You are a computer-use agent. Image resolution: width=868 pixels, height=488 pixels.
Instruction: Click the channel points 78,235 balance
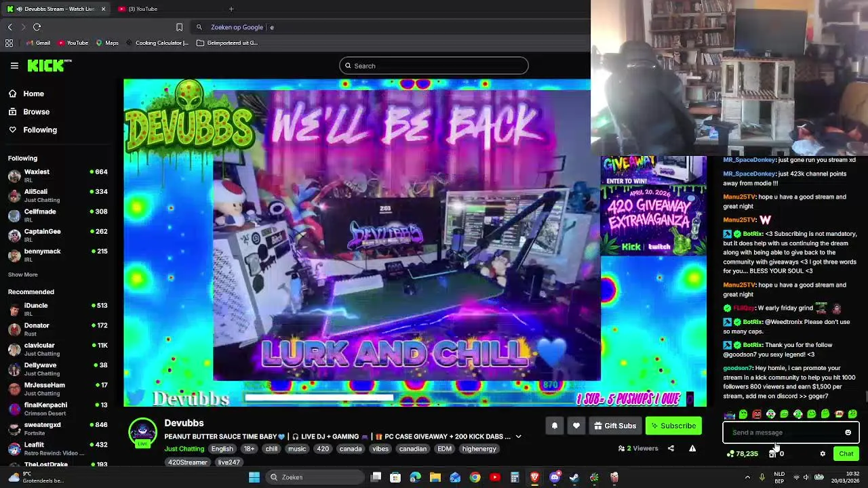click(742, 454)
